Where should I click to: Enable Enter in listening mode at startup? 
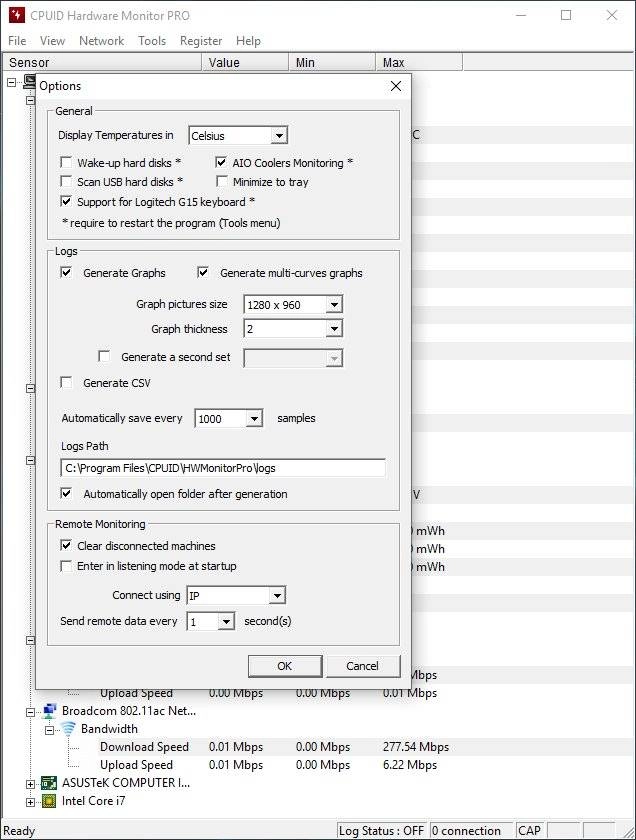tap(66, 566)
